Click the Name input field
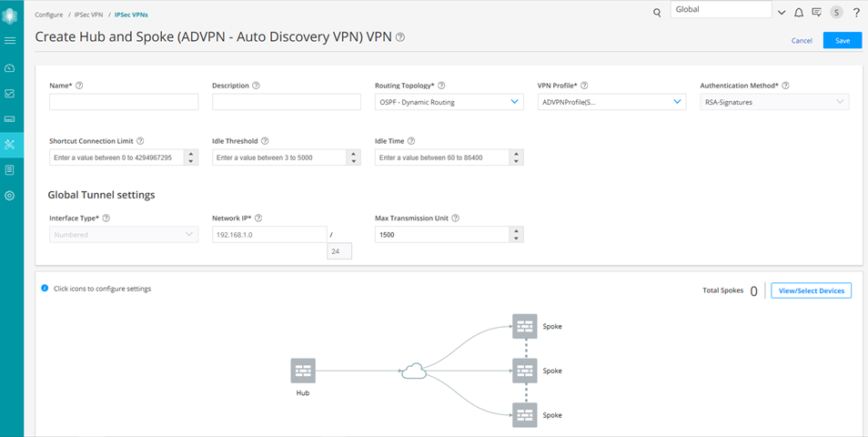This screenshot has height=437, width=868. [x=124, y=102]
